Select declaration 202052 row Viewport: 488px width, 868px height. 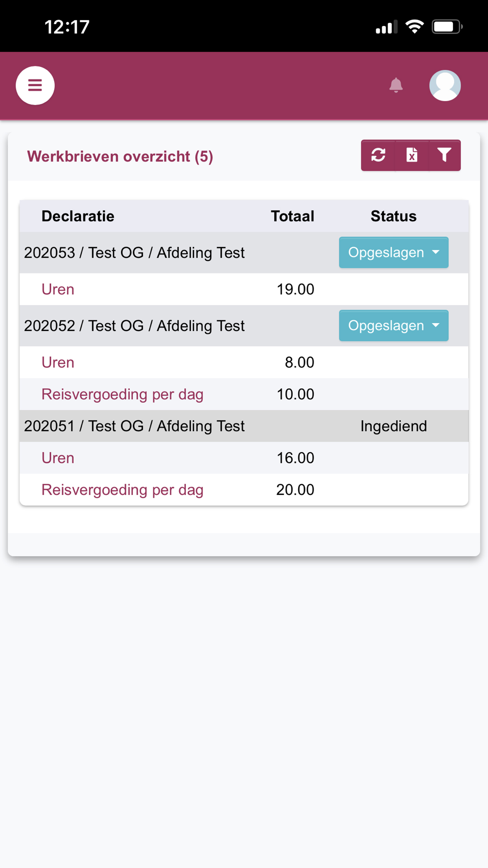coord(134,326)
